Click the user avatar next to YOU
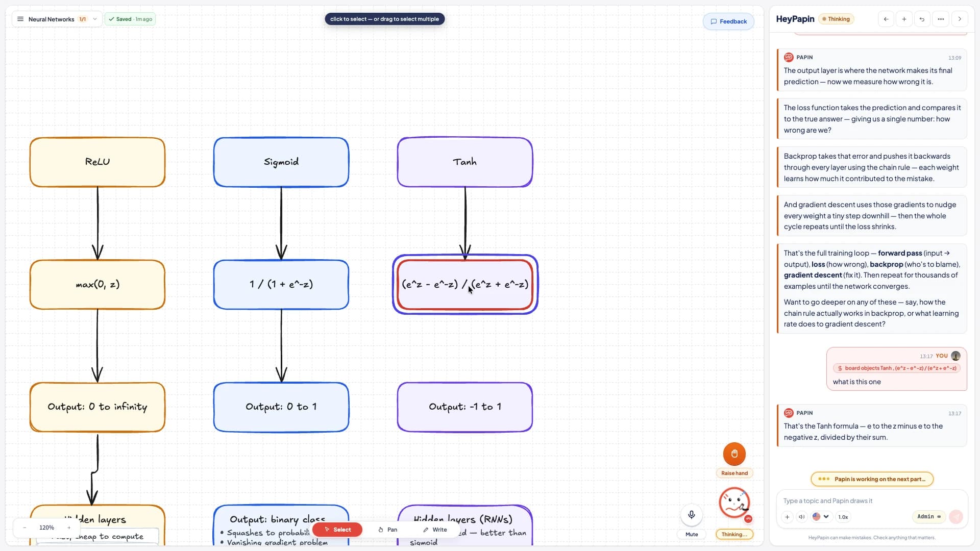980x551 pixels. tap(955, 356)
